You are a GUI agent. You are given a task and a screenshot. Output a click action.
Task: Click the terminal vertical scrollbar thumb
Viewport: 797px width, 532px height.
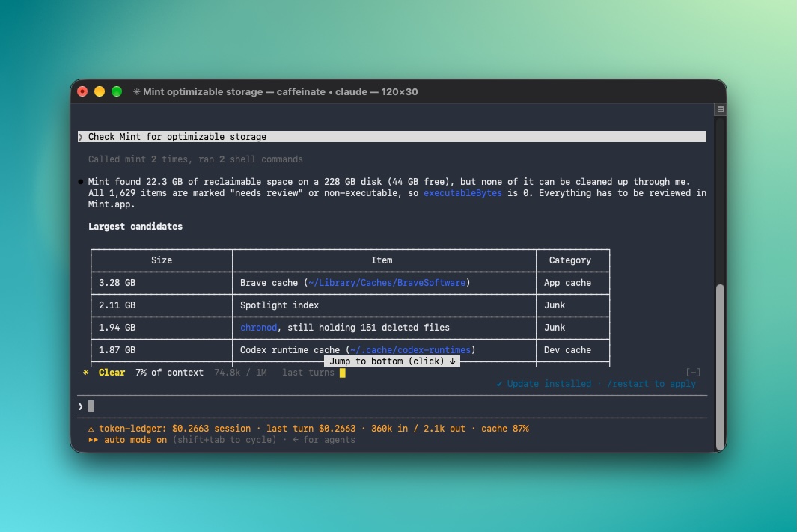pyautogui.click(x=720, y=367)
